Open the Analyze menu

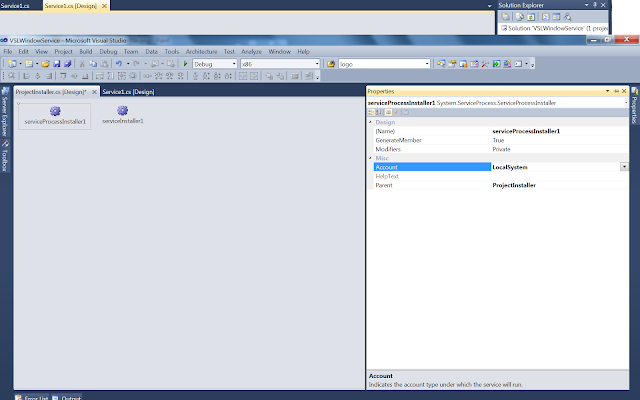251,51
